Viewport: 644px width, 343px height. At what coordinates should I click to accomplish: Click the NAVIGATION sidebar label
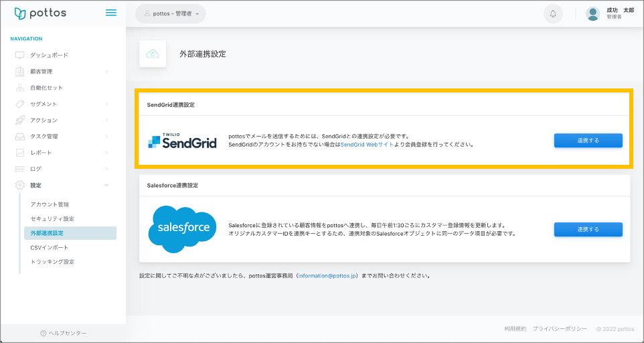tap(26, 39)
